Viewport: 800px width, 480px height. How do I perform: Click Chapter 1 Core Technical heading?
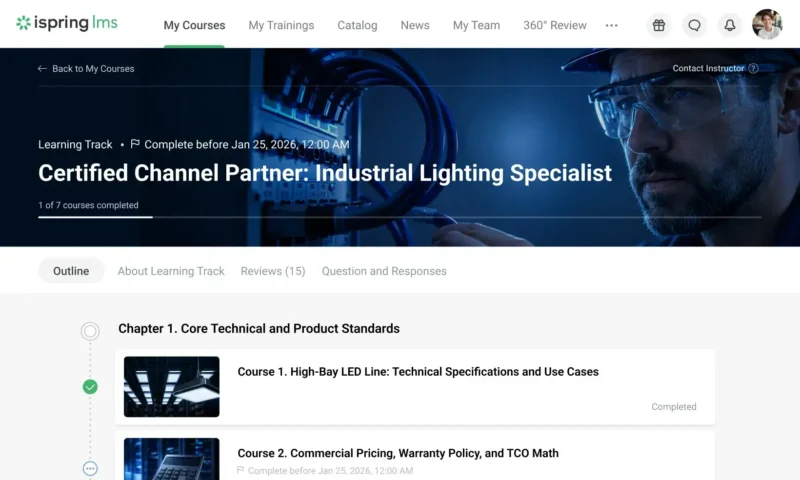[x=259, y=329]
